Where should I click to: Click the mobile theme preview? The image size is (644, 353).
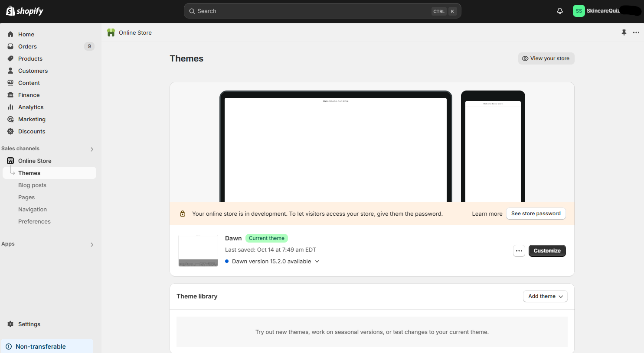pyautogui.click(x=493, y=146)
